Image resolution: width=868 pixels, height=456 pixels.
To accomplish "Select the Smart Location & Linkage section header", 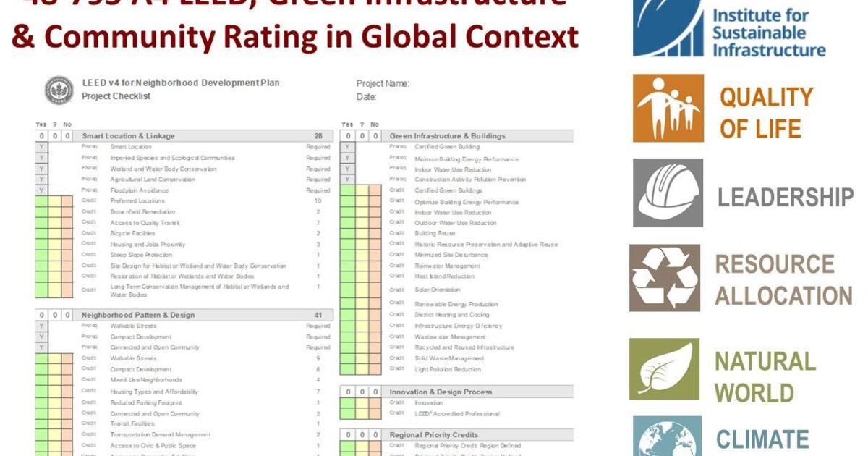I will tap(128, 136).
